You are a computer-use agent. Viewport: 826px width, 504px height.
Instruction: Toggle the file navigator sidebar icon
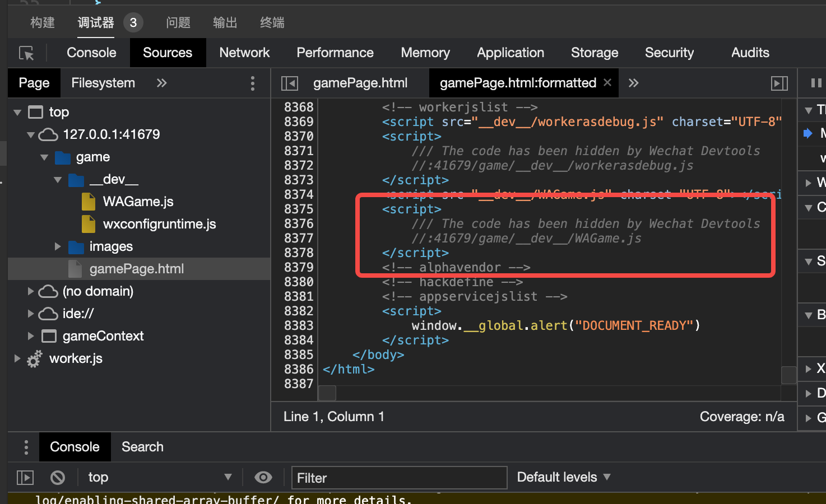click(290, 83)
